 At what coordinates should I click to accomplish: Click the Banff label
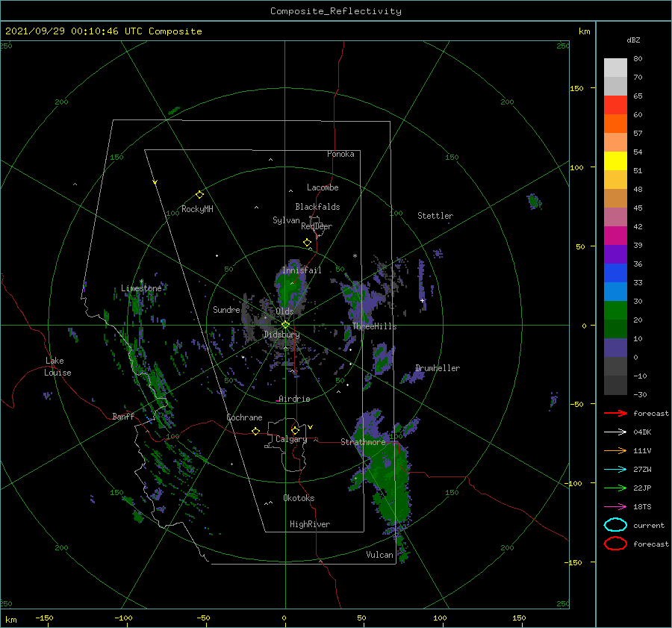point(123,417)
